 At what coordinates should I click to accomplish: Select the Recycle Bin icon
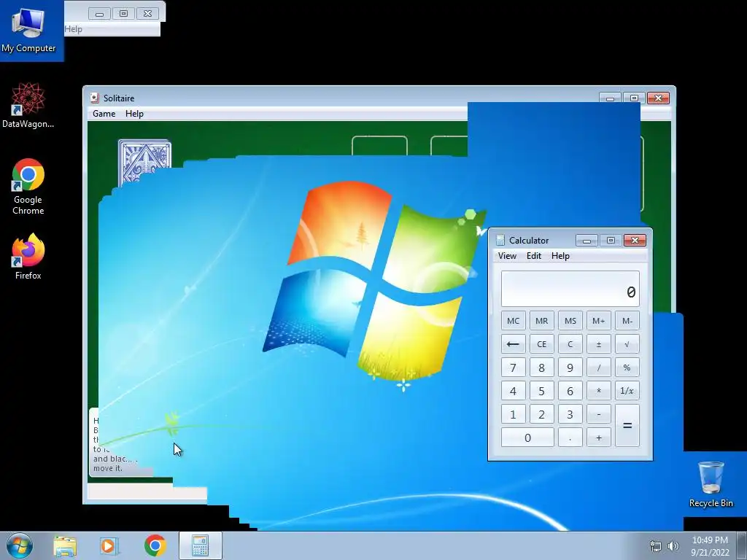coord(711,484)
